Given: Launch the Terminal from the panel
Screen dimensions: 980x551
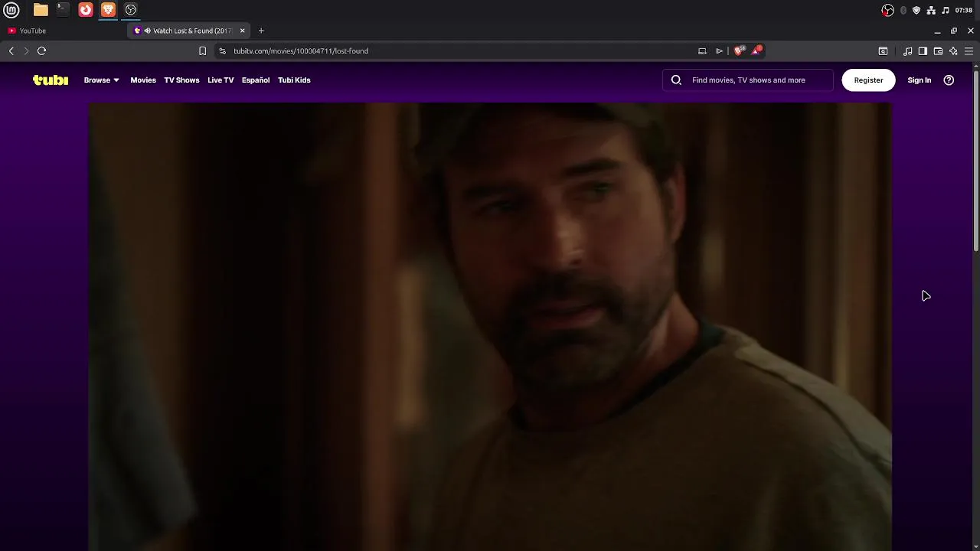Looking at the screenshot, I should [x=63, y=10].
